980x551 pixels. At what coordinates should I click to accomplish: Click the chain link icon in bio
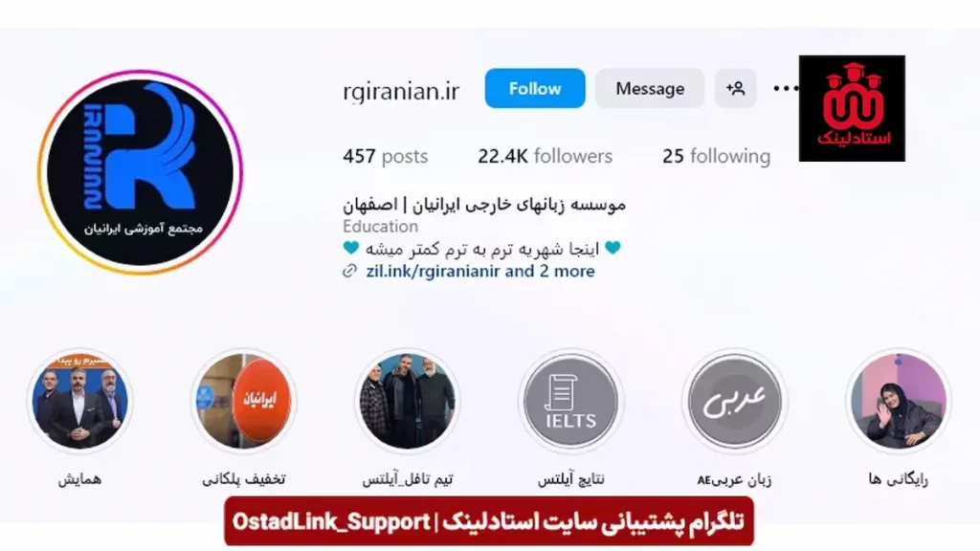coord(350,271)
